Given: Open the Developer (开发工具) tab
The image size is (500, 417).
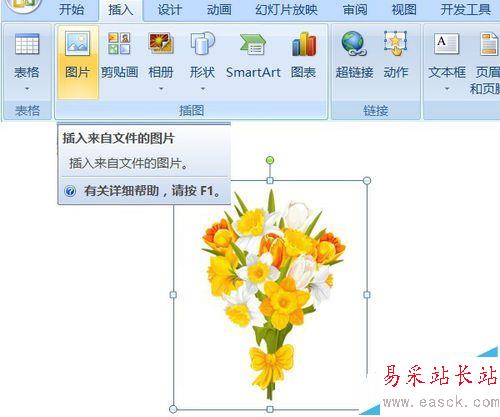Looking at the screenshot, I should pyautogui.click(x=466, y=9).
